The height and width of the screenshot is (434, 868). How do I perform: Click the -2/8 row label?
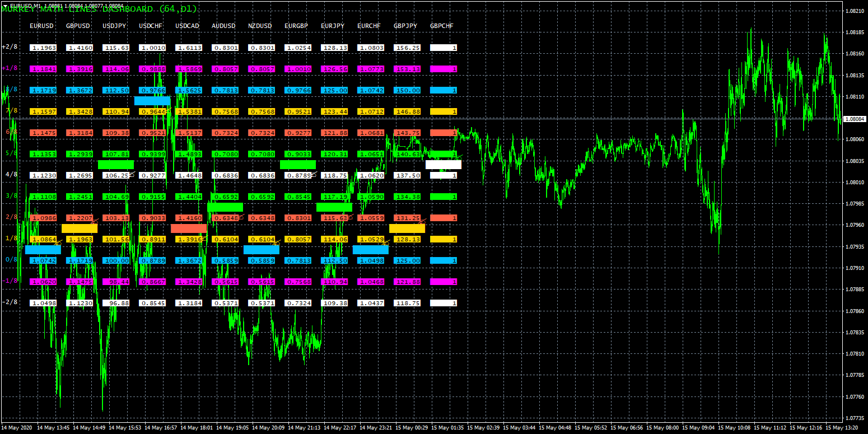10,302
